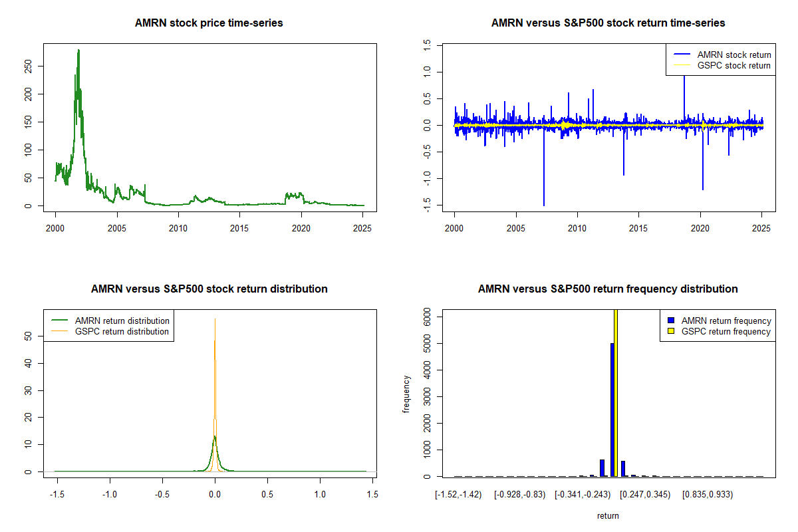
Task: Click the tall yellow GSPC histogram bar
Action: [x=616, y=393]
